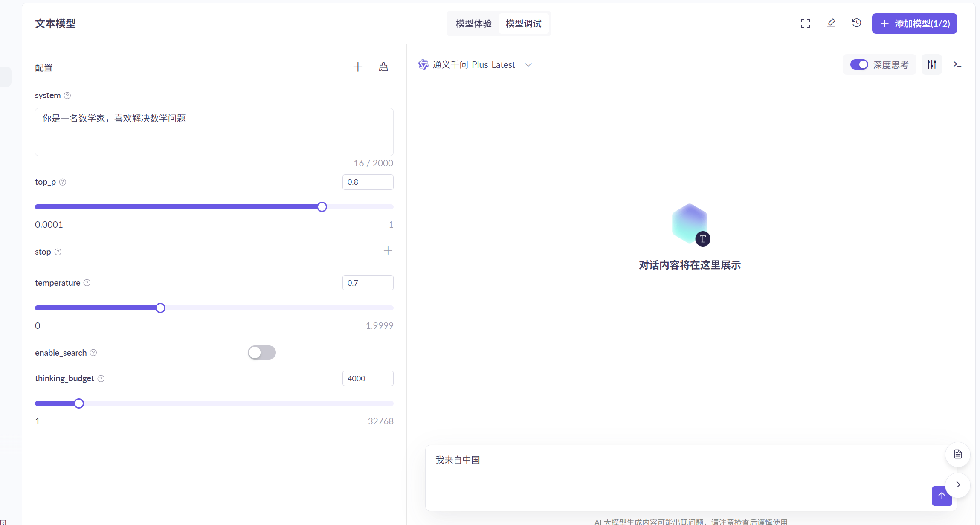Screen dimensions: 980x525
Task: Open the code terminal icon
Action: tap(957, 64)
